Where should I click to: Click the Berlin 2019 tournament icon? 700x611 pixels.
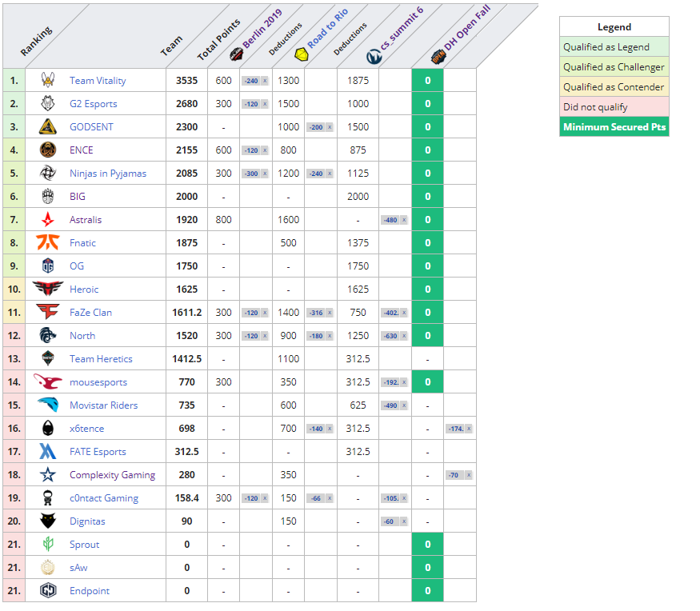point(236,55)
